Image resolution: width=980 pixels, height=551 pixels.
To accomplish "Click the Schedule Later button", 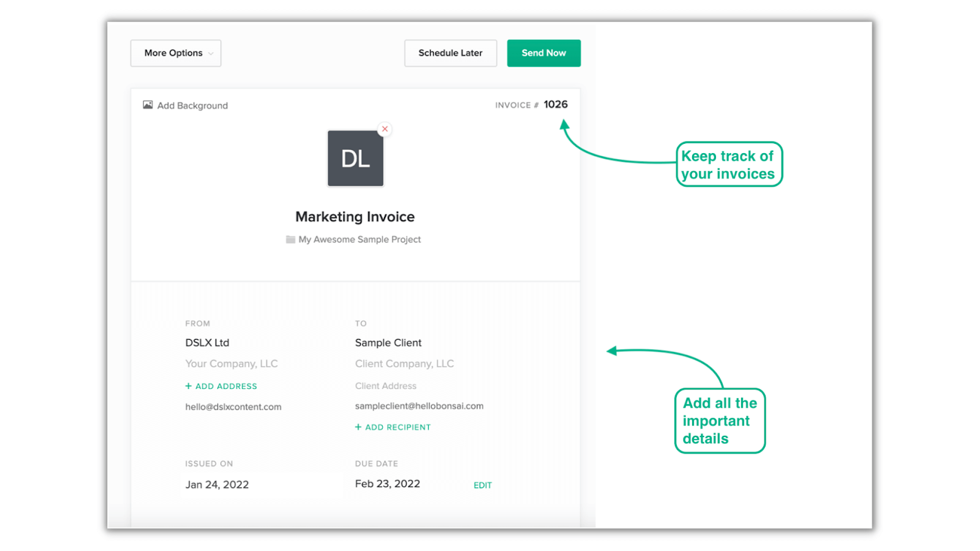I will 450,53.
